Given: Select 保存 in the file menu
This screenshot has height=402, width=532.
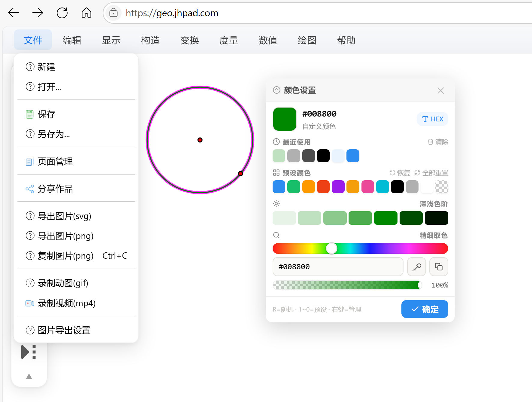Looking at the screenshot, I should [x=76, y=114].
